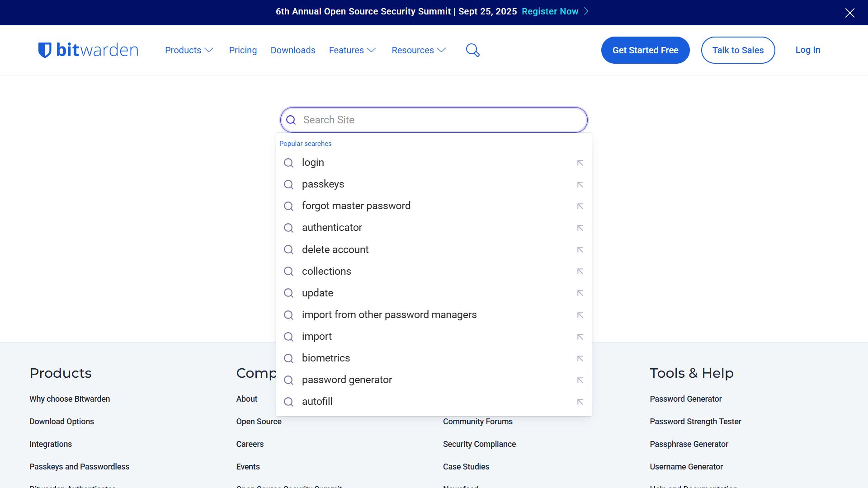Open the Resources dropdown
The image size is (868, 488).
click(418, 50)
